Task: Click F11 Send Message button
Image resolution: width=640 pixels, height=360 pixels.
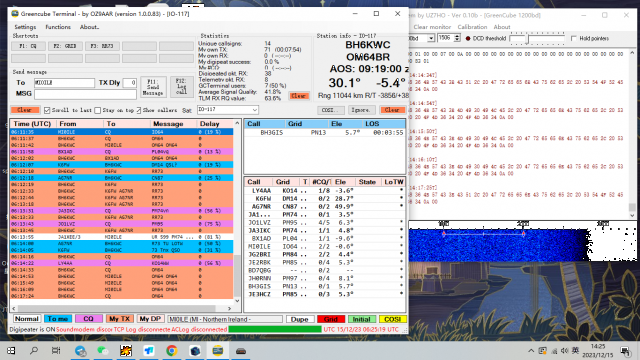Action: click(153, 87)
